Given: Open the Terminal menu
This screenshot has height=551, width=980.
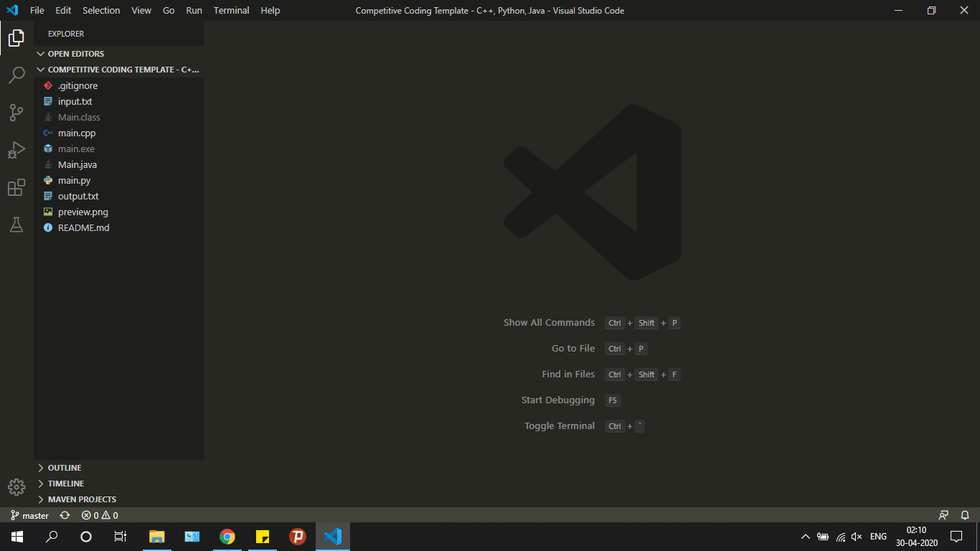Looking at the screenshot, I should tap(231, 10).
